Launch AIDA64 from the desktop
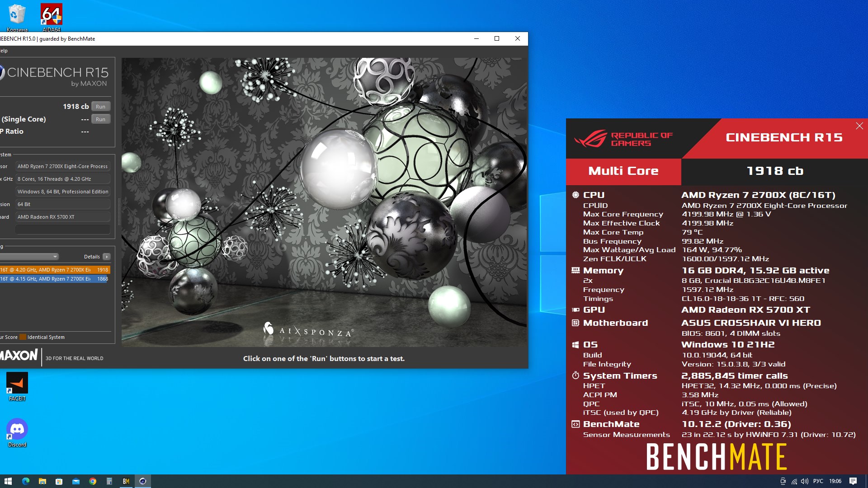868x488 pixels. (51, 17)
